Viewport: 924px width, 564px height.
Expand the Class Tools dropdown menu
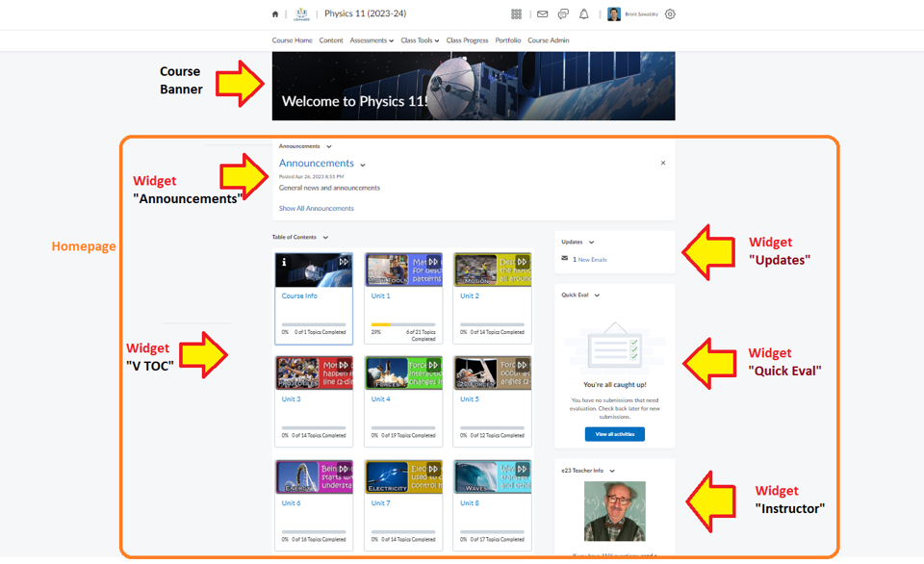pos(420,40)
